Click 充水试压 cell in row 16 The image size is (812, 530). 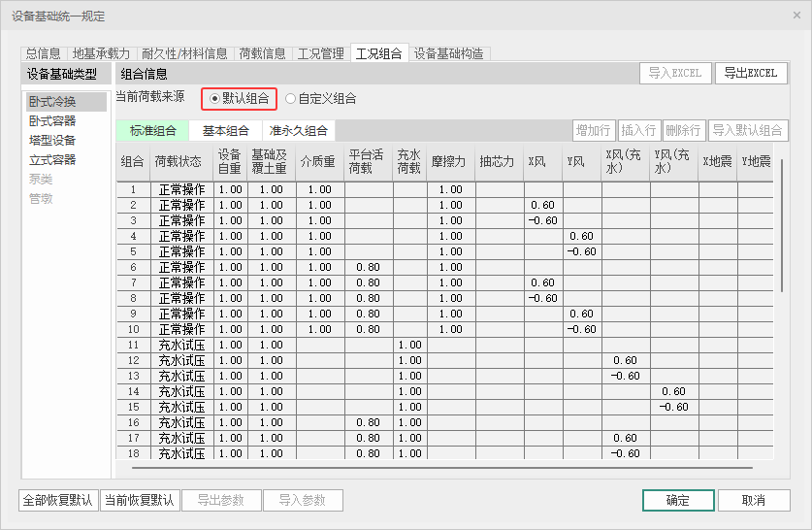181,423
